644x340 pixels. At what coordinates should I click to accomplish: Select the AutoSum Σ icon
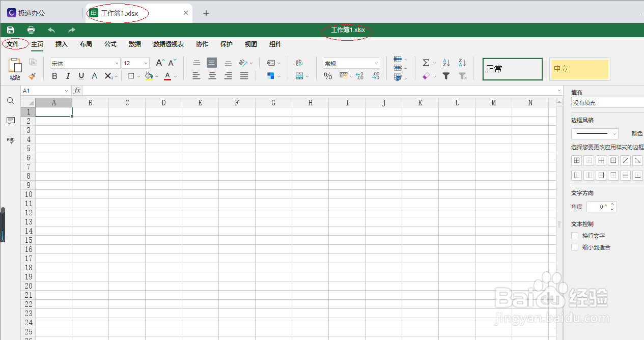coord(426,63)
